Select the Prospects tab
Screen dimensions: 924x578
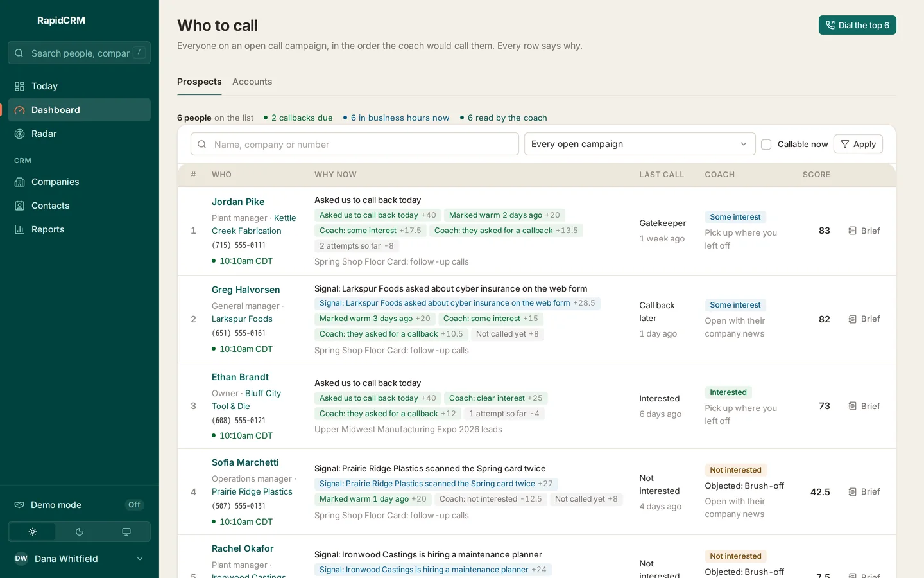pos(200,82)
